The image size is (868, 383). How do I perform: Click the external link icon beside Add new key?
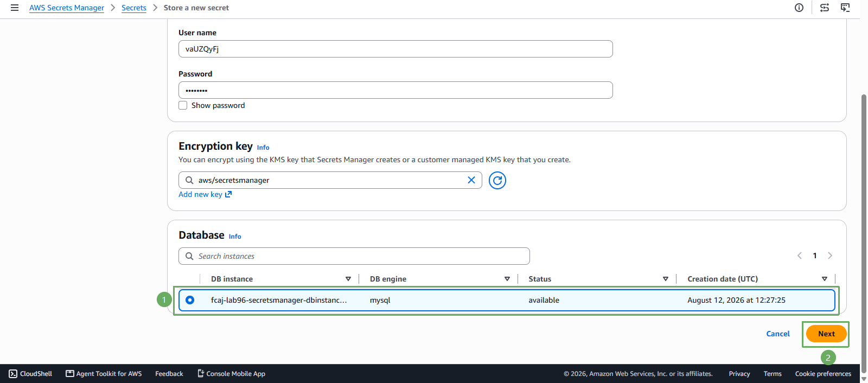(x=228, y=194)
